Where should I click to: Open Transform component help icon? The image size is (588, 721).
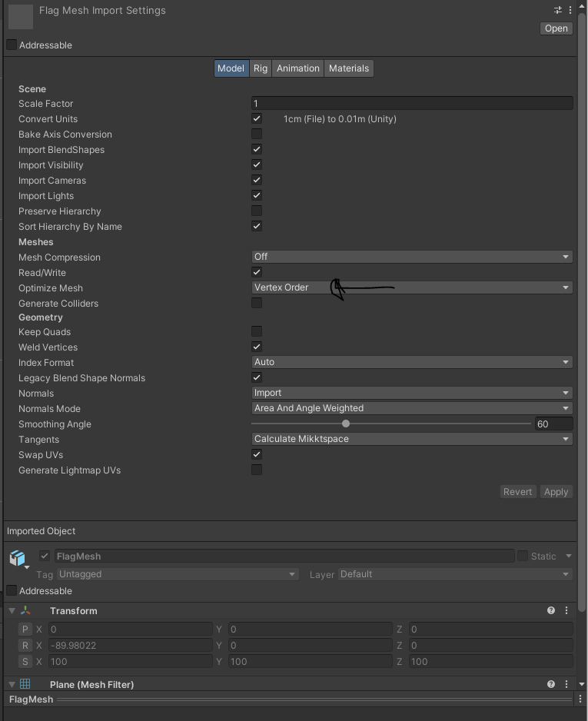point(551,611)
